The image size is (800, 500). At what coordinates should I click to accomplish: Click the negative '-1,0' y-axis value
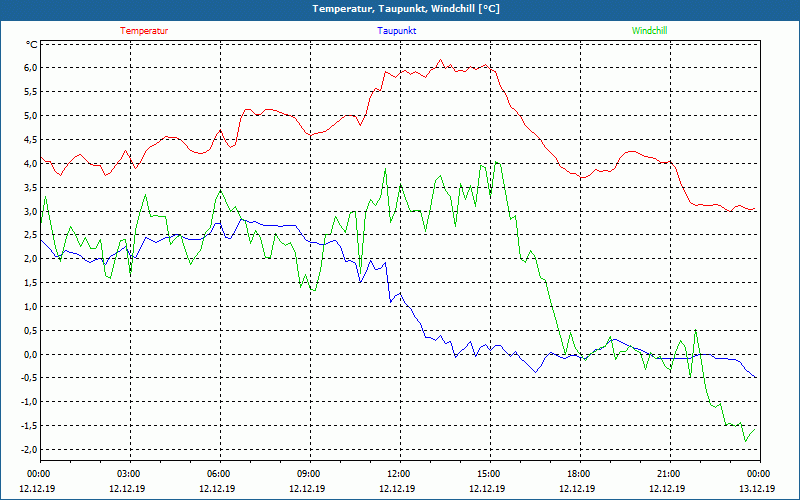[x=29, y=403]
